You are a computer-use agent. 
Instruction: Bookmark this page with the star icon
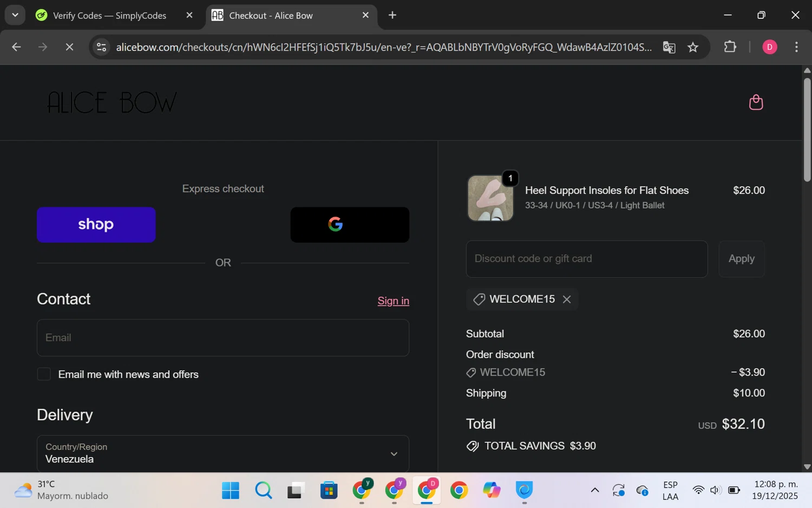pyautogui.click(x=693, y=47)
